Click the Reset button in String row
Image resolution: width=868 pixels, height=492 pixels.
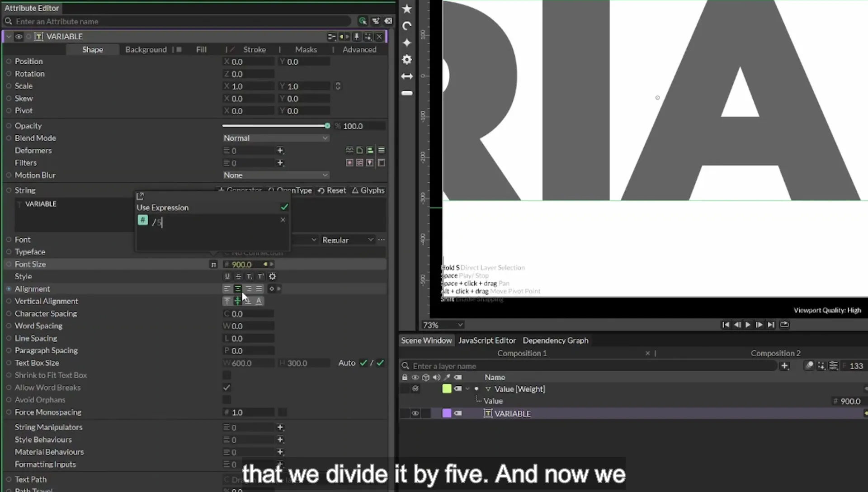pyautogui.click(x=332, y=190)
